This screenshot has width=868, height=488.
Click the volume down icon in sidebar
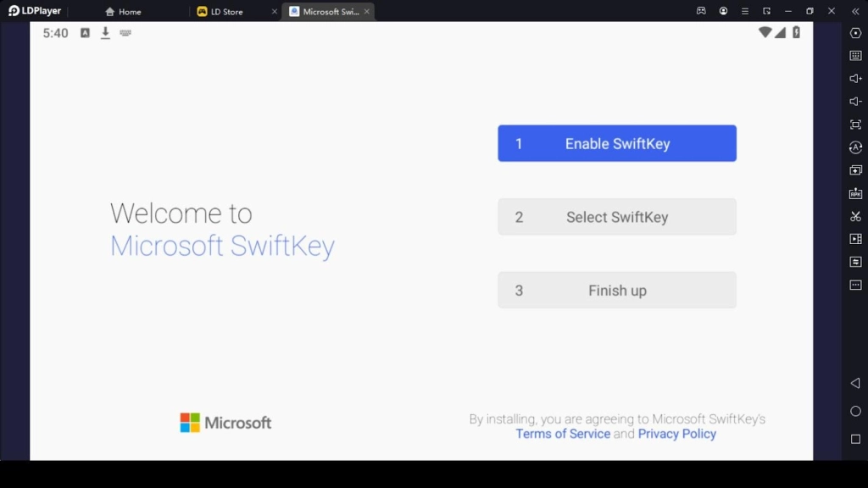tap(855, 102)
